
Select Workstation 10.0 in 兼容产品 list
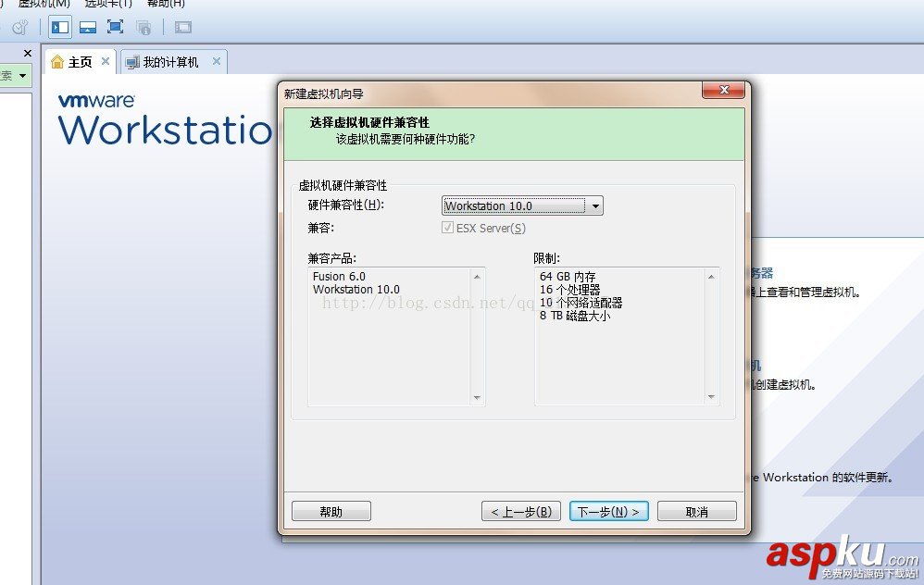356,289
